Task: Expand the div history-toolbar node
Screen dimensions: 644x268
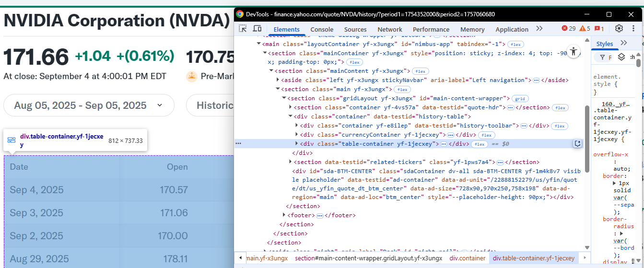Action: coord(296,126)
